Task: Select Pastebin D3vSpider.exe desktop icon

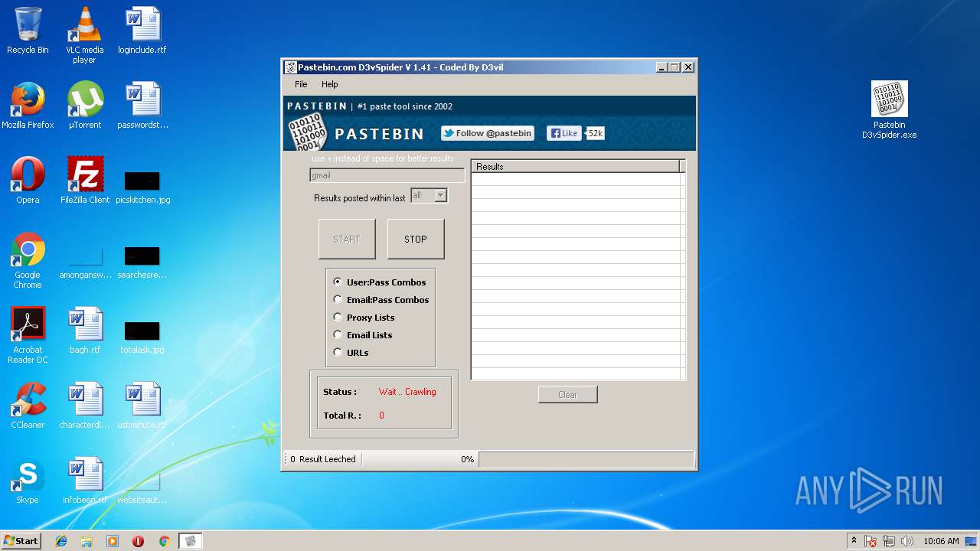Action: (890, 110)
